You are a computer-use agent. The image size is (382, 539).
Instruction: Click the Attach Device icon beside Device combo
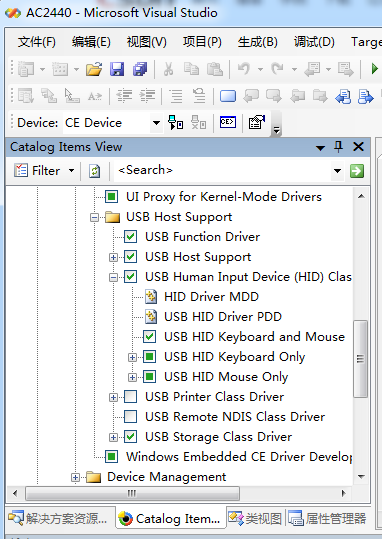pyautogui.click(x=175, y=122)
